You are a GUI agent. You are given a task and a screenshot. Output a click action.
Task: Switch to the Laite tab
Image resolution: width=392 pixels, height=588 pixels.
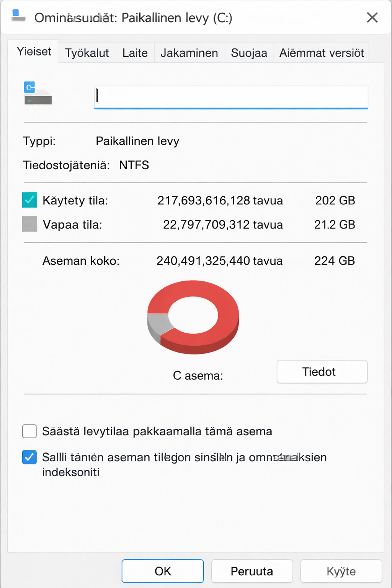(135, 53)
